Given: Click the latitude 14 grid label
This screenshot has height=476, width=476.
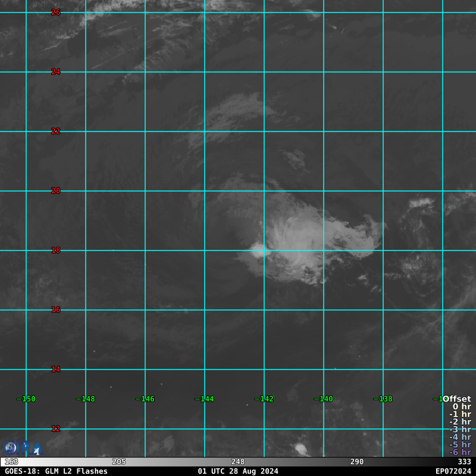Looking at the screenshot, I should click(56, 369).
